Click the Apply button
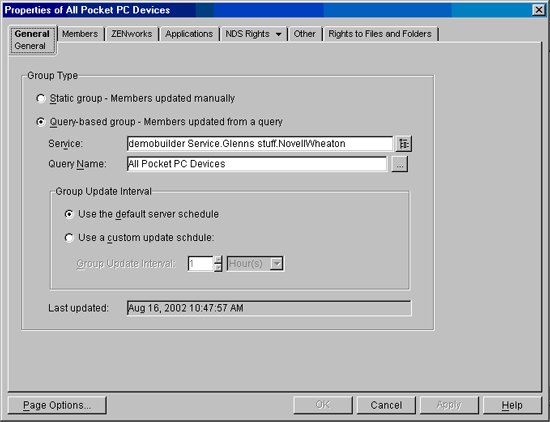 [x=449, y=406]
